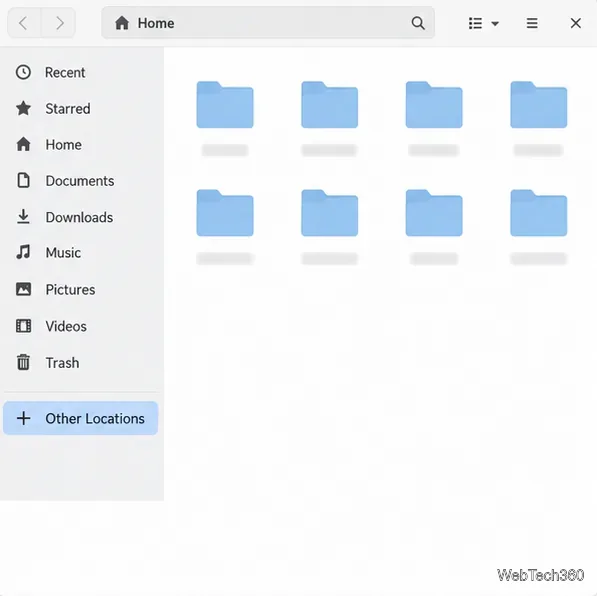Go forward with the right arrow button
597x596 pixels.
pos(58,23)
